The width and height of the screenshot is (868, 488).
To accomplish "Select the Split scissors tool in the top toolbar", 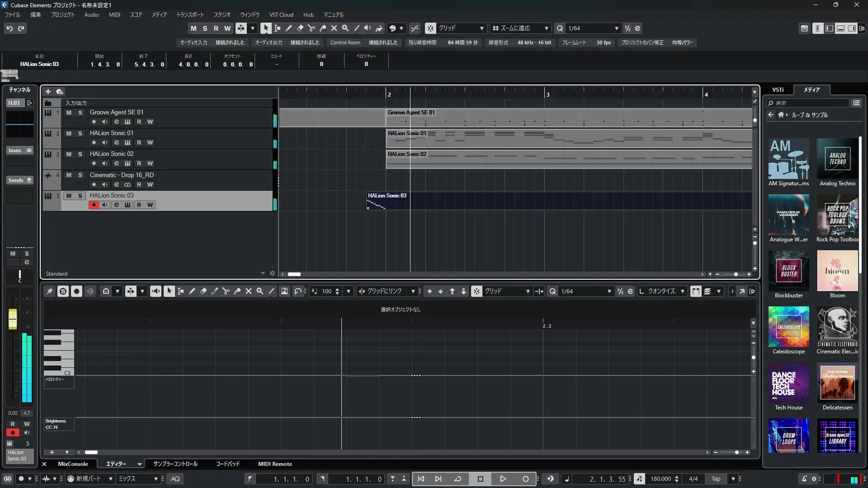I will tap(311, 28).
